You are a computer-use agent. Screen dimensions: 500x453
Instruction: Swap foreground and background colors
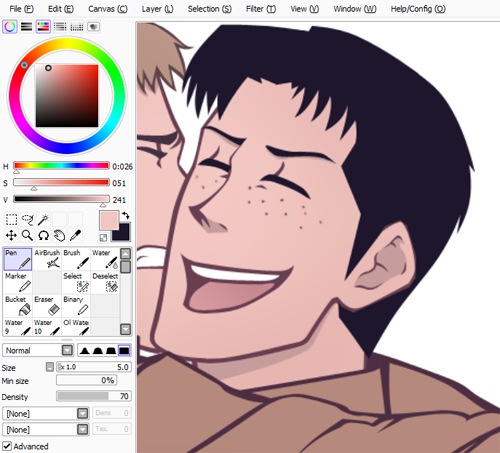coord(125,216)
